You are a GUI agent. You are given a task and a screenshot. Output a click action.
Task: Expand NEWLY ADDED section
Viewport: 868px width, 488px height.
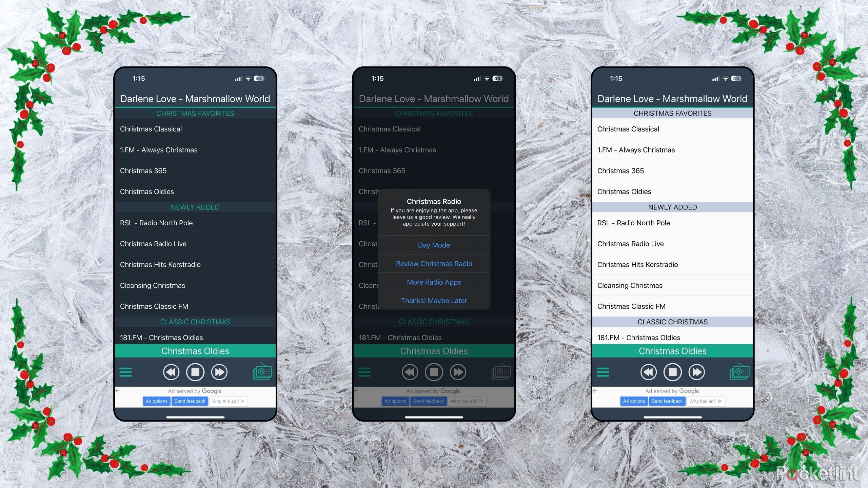tap(194, 207)
